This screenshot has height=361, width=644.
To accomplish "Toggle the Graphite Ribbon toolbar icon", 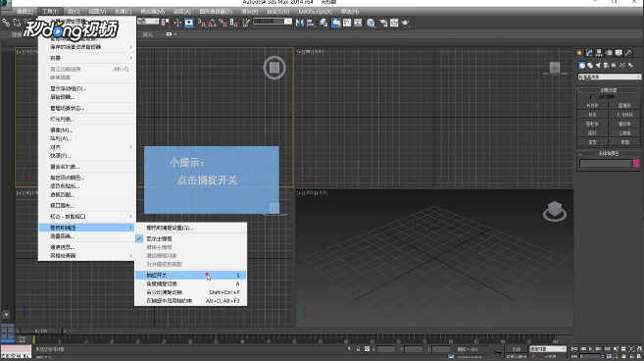I will click(x=336, y=23).
